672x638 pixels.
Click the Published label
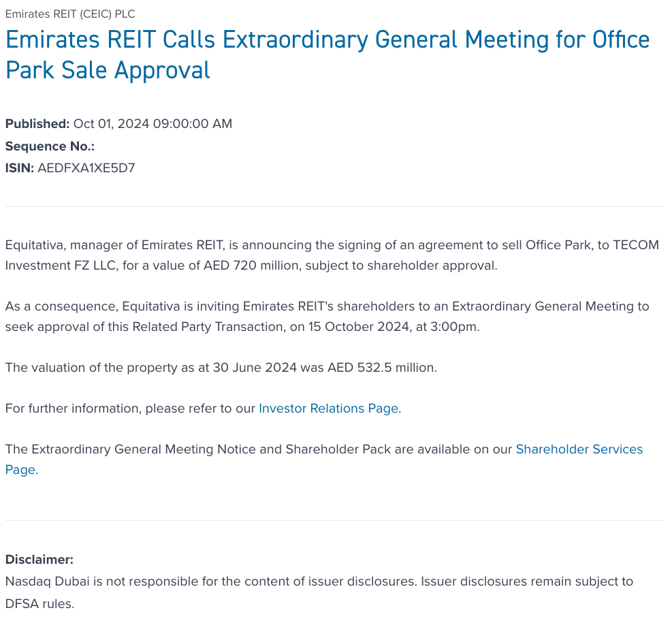click(37, 124)
